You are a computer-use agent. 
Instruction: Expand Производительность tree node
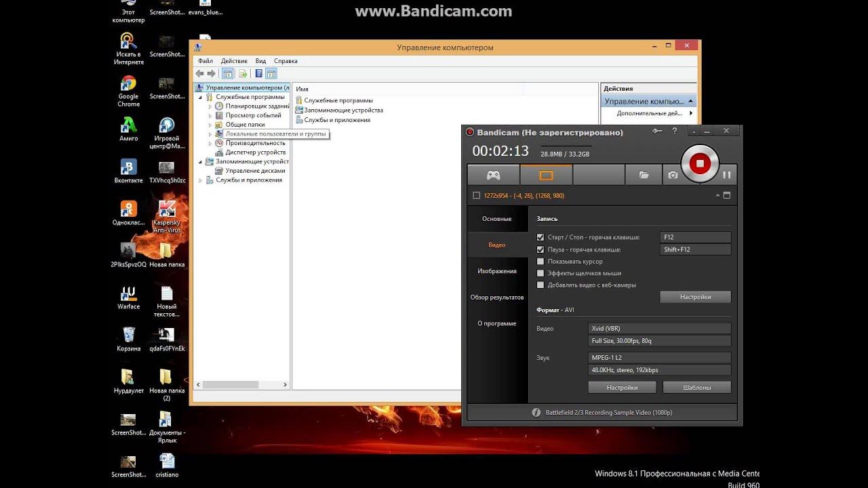[x=210, y=143]
